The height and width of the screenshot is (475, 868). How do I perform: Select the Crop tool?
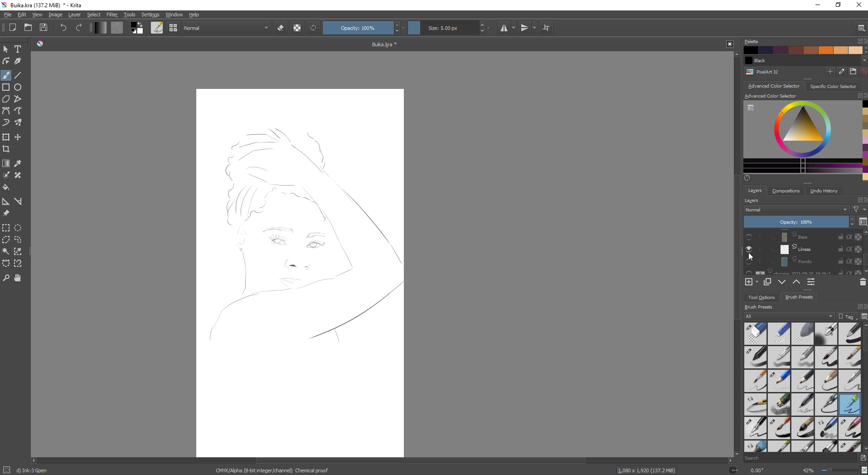(x=6, y=149)
